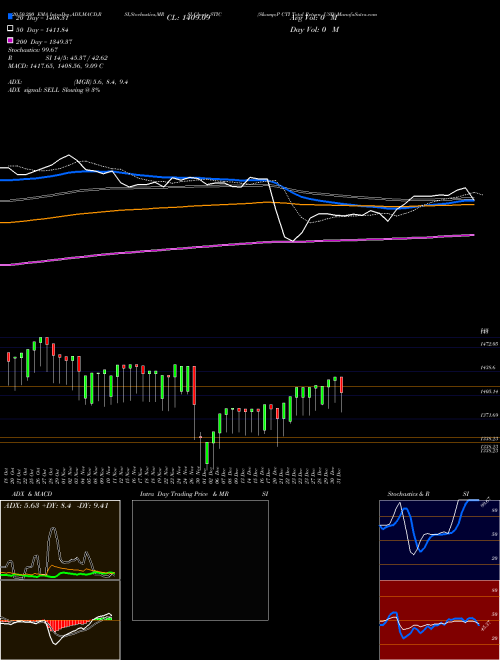Click the ADX (MGR) 5.6, 8.4, 9.4 line
500x660 pixels.
point(68,82)
